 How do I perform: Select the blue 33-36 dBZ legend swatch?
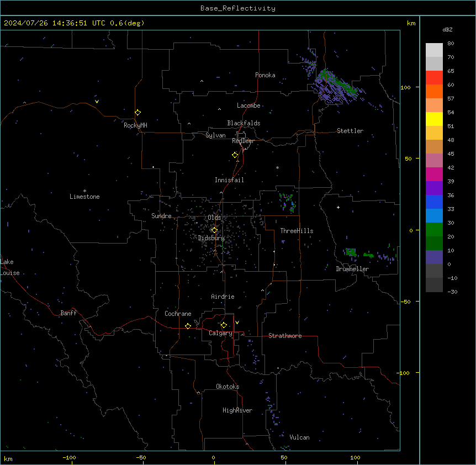pyautogui.click(x=434, y=202)
